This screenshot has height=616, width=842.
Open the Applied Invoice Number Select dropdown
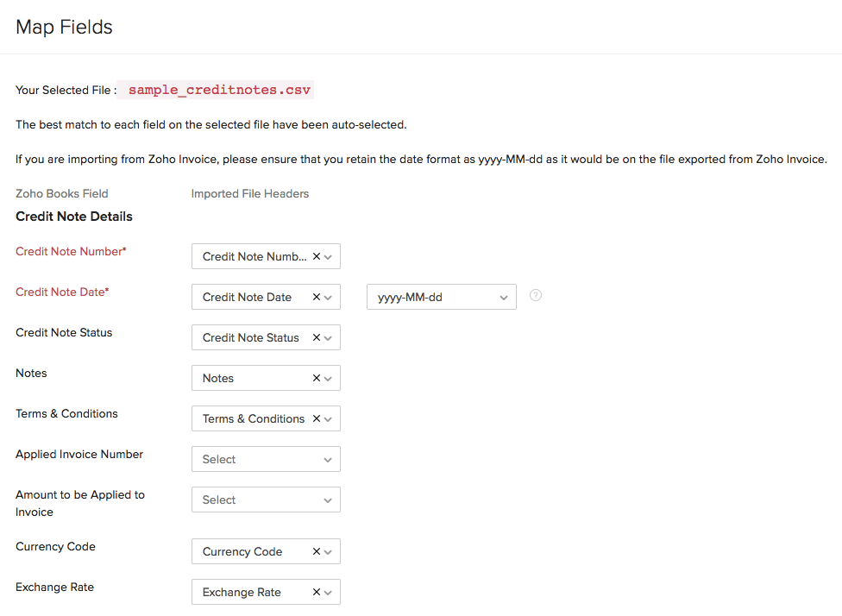266,459
